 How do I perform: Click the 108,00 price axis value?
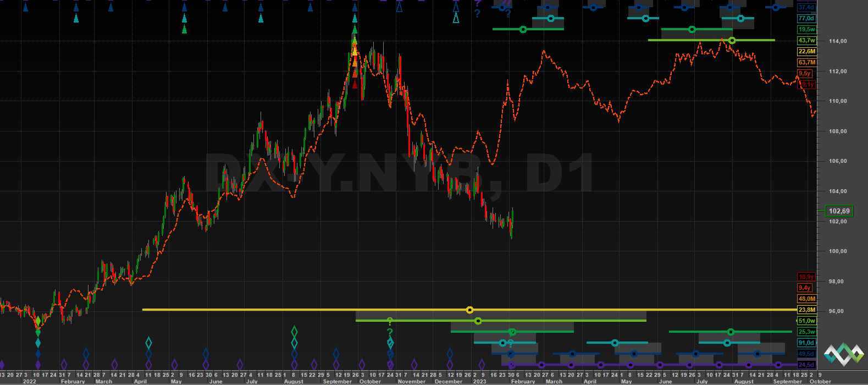(837, 131)
